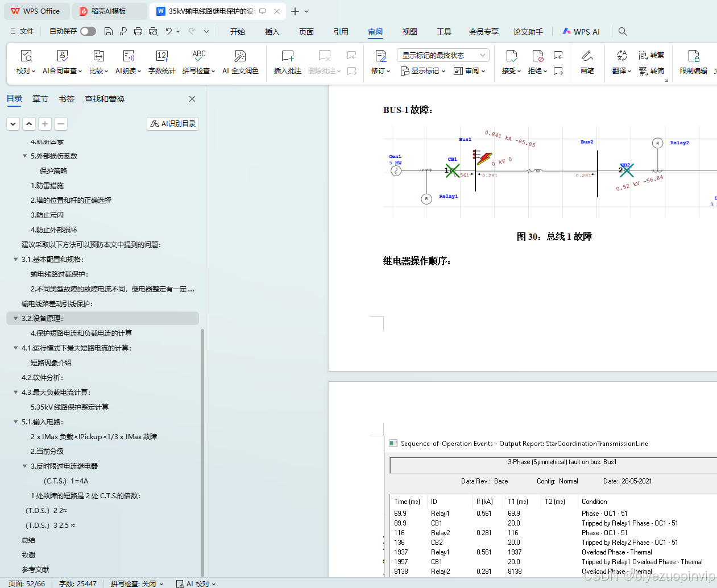Click the 拒绝 reject change icon
717x588 pixels.
coord(537,56)
